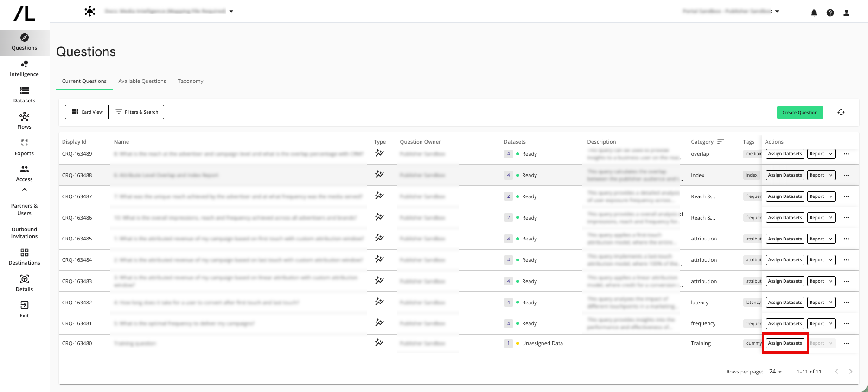Open Report dropdown for CRQ-163481

(821, 324)
